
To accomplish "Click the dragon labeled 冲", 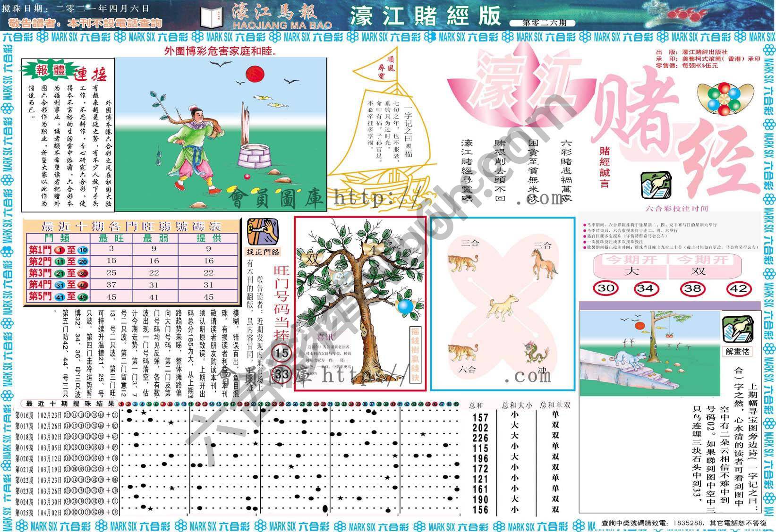I will pos(536,352).
